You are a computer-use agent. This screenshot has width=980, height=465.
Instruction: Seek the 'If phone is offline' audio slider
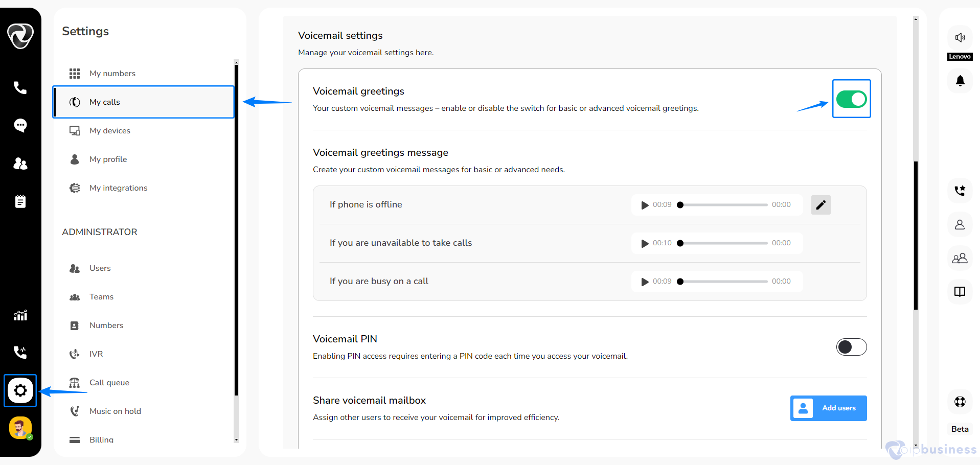tap(723, 205)
